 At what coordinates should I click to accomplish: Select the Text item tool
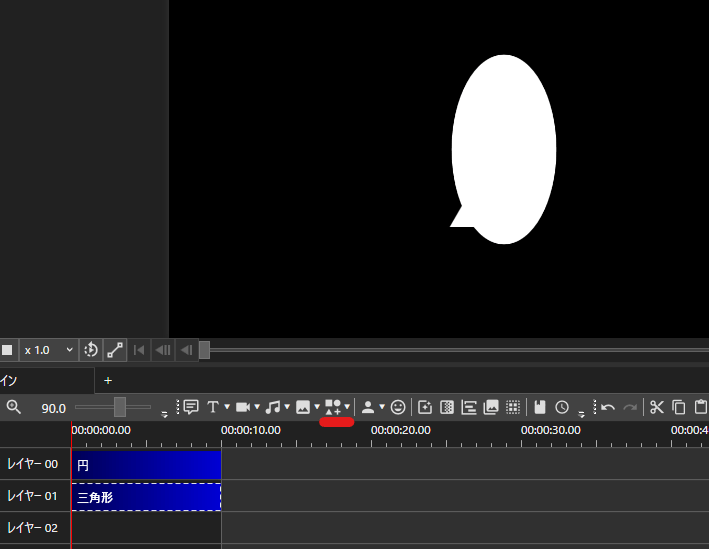(x=212, y=407)
